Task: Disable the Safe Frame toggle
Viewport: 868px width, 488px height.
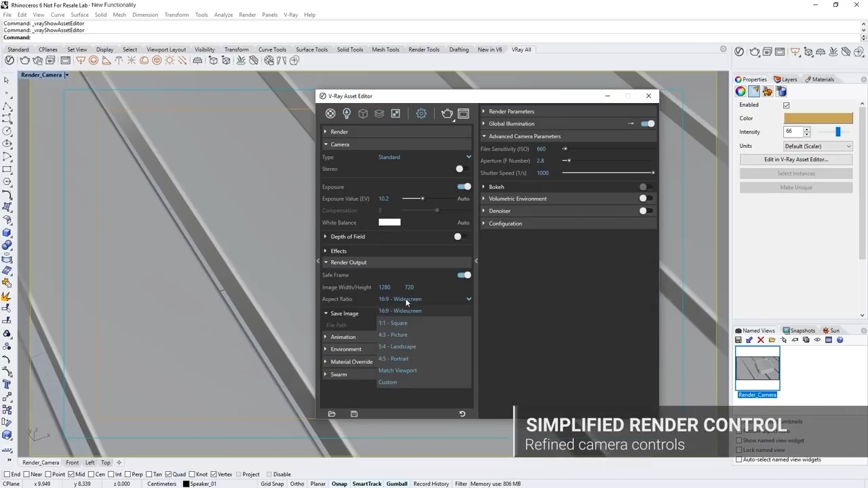Action: [464, 275]
